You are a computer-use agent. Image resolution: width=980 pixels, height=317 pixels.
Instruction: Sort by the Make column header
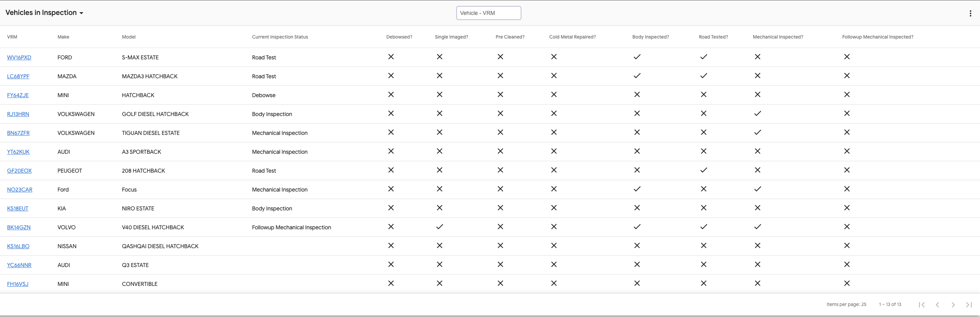click(x=63, y=37)
